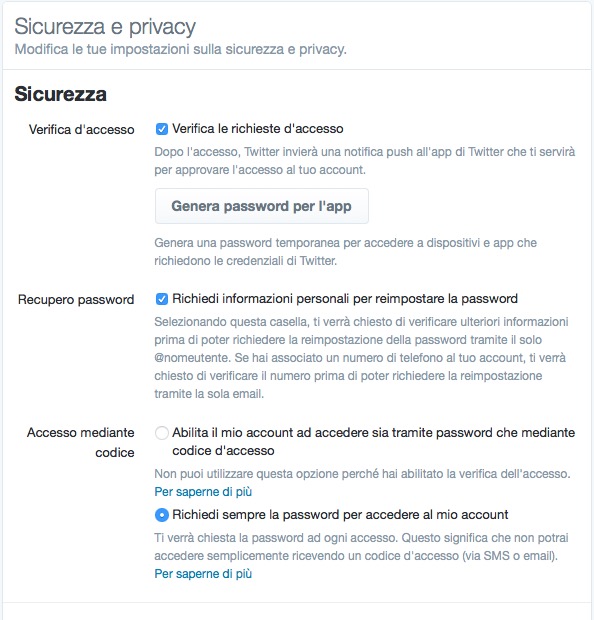Click the Dopo l'accesso, Twitter invierà description
The height and width of the screenshot is (620, 594).
coord(364,161)
